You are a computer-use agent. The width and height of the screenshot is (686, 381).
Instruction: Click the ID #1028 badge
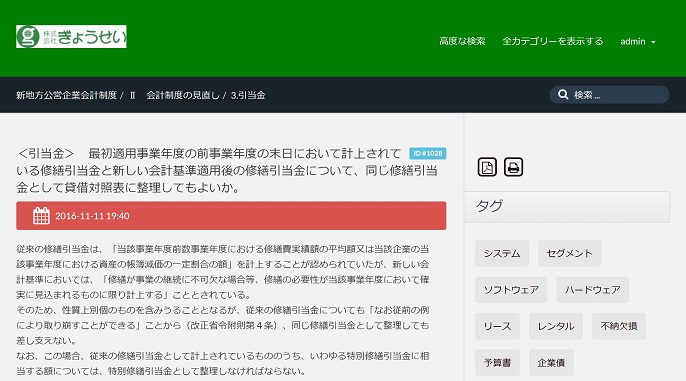[427, 154]
